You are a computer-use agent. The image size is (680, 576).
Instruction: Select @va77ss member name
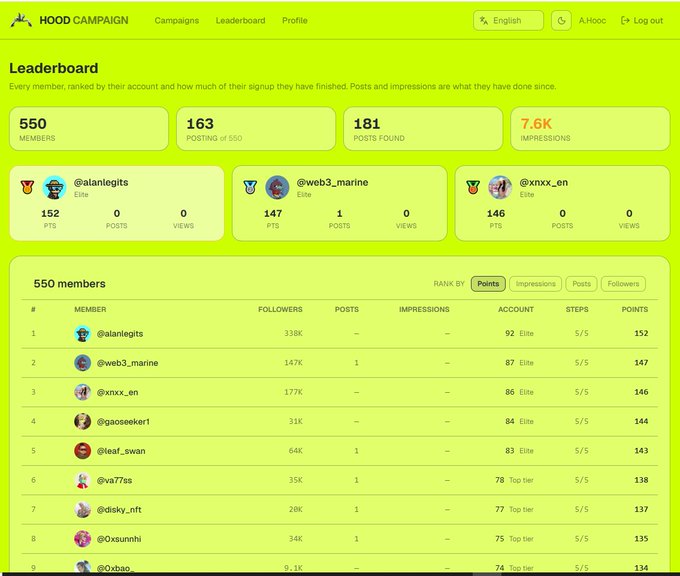click(114, 480)
